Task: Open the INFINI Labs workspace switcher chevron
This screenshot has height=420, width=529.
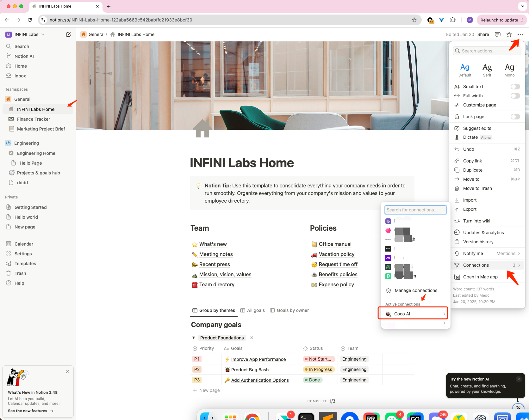Action: [x=43, y=34]
